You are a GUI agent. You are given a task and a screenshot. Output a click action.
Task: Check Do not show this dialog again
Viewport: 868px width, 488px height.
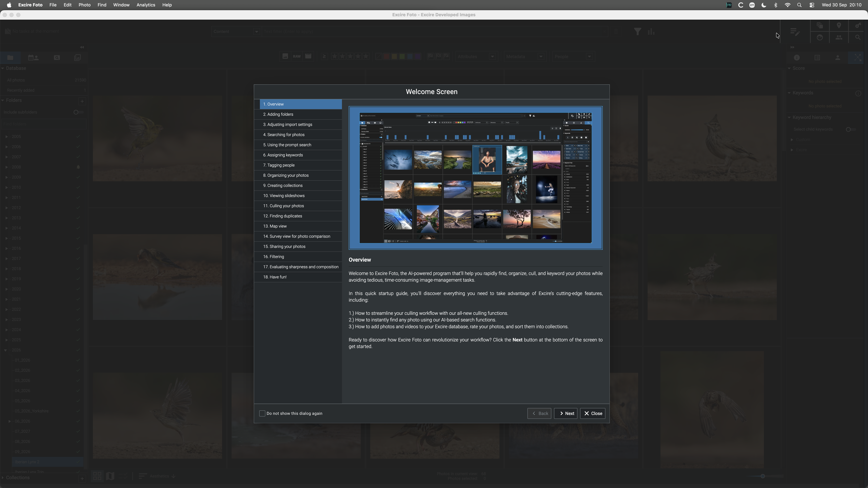pos(262,413)
